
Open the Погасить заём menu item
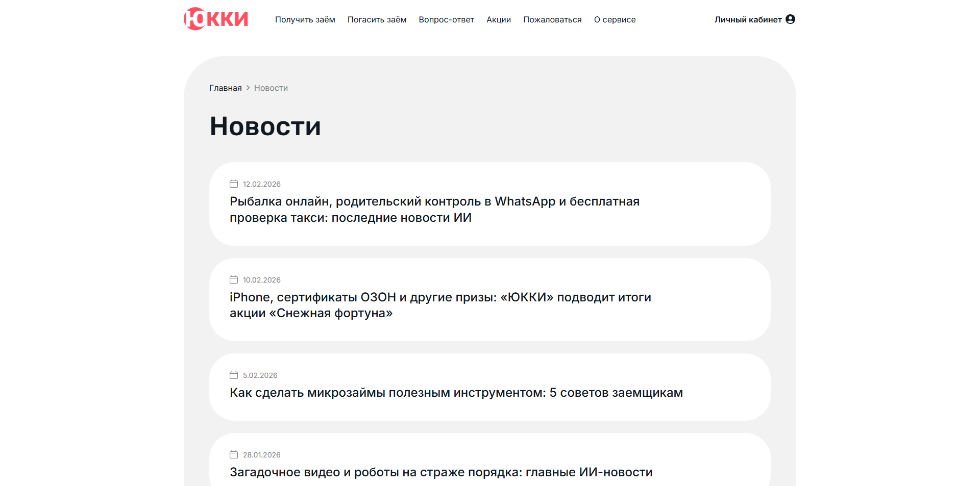pos(377,19)
